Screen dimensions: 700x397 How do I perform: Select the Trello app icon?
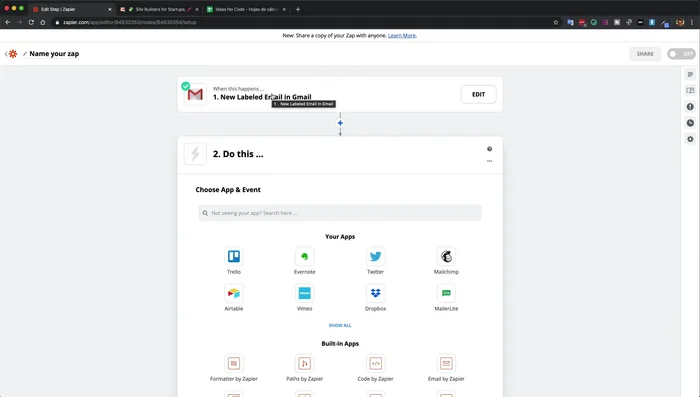[x=233, y=256]
